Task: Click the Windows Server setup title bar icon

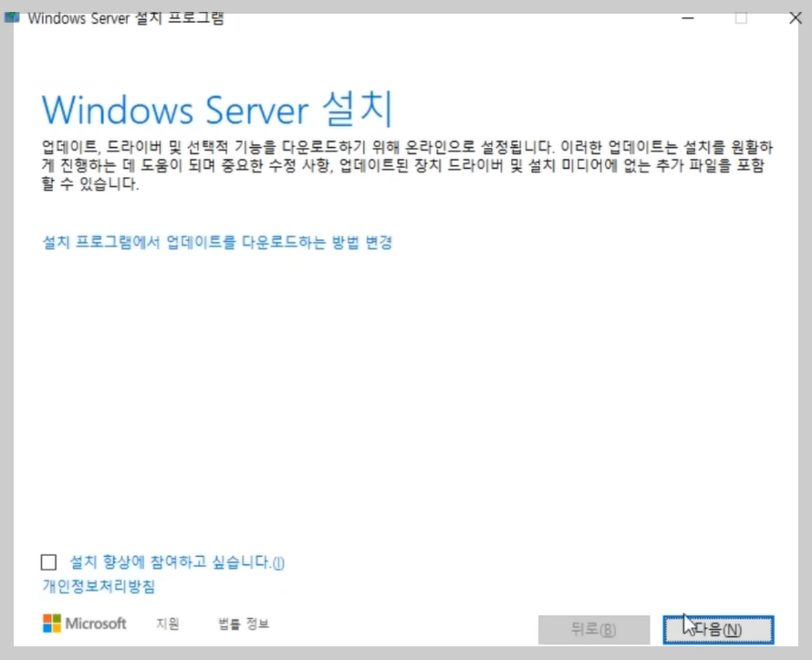Action: 12,17
